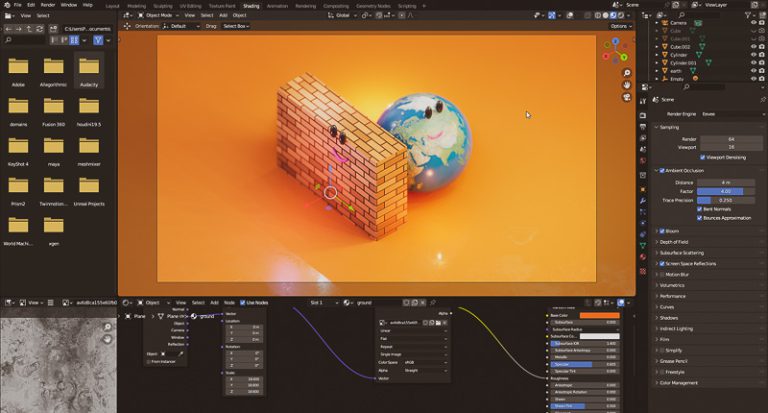This screenshot has width=768, height=413.
Task: Disable the Bloom checkbox
Action: pos(662,231)
